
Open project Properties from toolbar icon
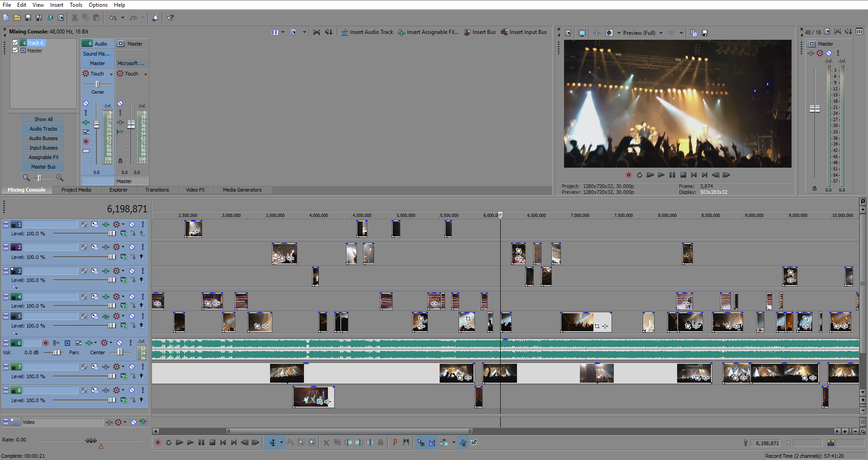pyautogui.click(x=61, y=18)
